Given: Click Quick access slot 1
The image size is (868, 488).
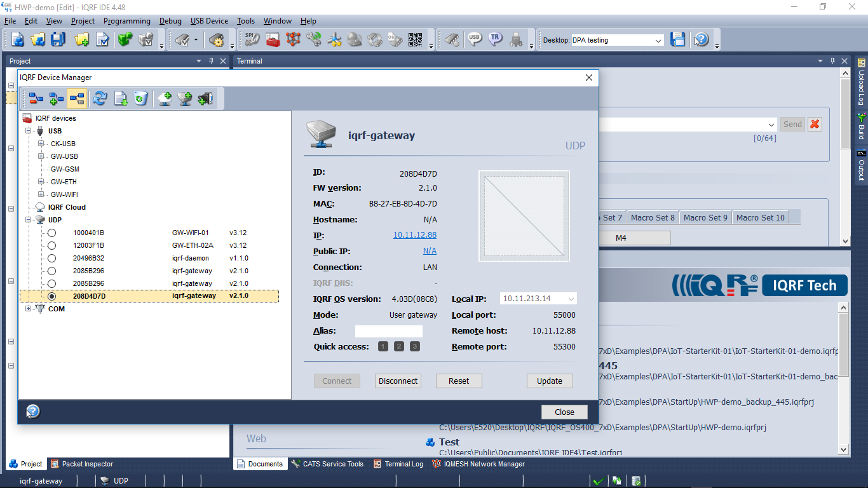Looking at the screenshot, I should coord(383,346).
